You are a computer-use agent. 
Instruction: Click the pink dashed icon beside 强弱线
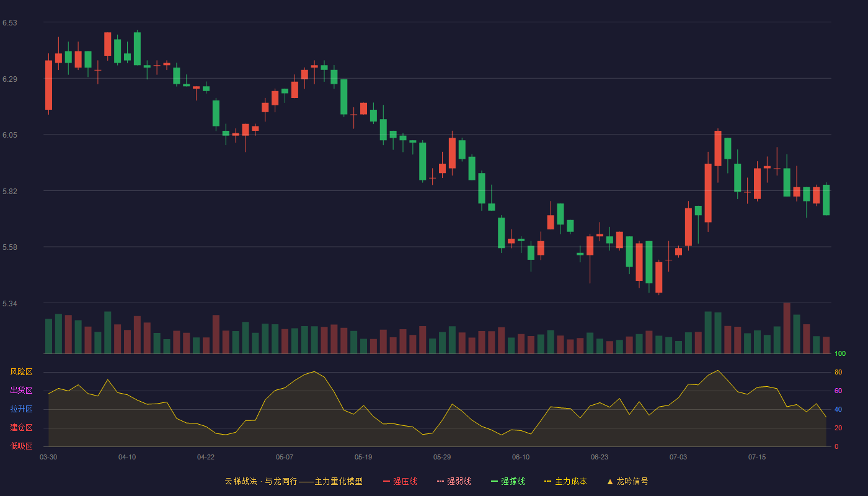pyautogui.click(x=440, y=481)
